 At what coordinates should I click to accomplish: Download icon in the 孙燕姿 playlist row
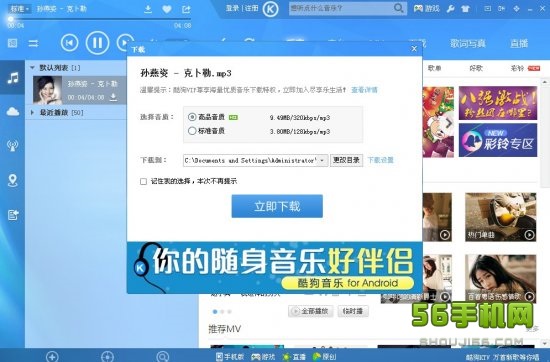113,97
